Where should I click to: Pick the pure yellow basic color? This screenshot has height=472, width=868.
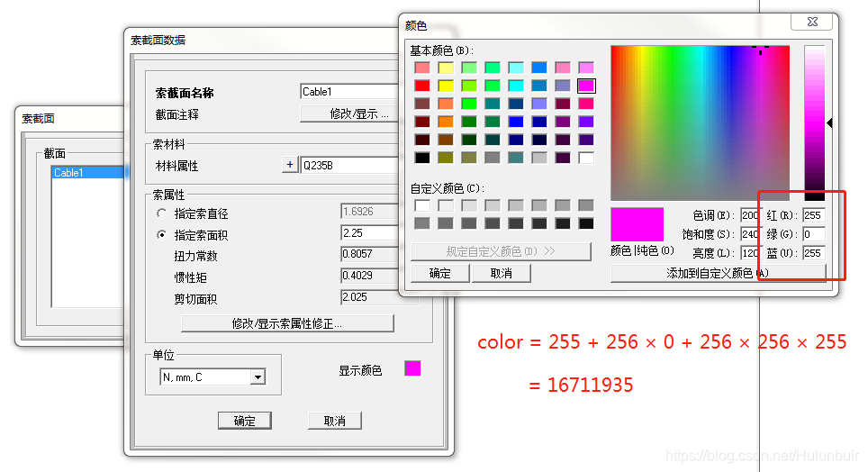(446, 86)
